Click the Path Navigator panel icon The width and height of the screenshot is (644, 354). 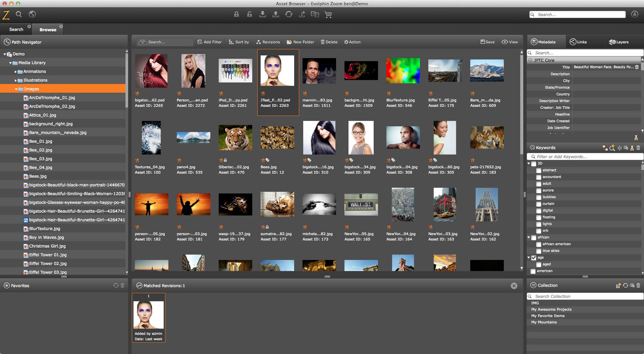[7, 42]
